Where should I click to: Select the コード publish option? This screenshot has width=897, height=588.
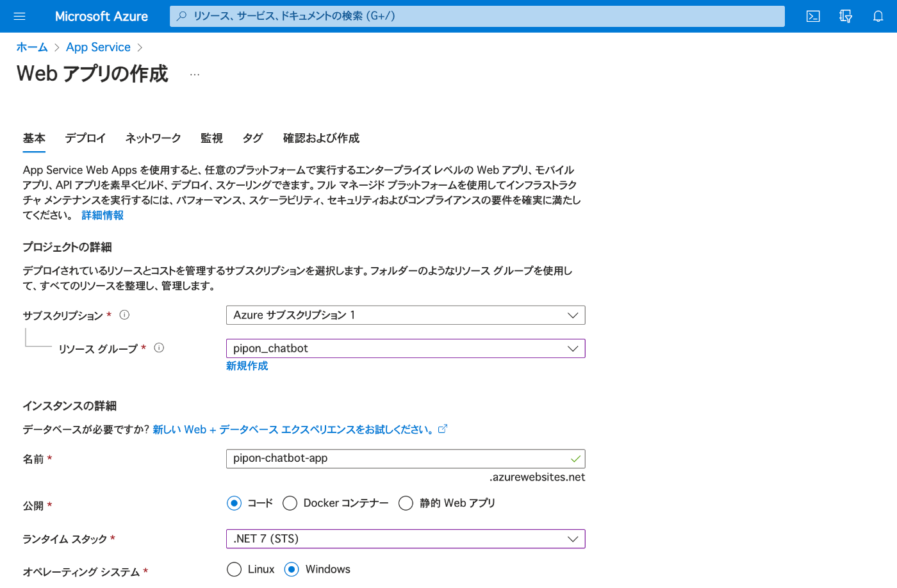point(235,503)
